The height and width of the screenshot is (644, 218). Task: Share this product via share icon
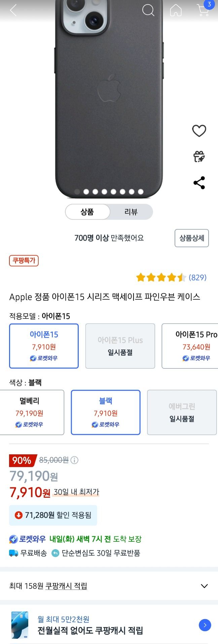199,182
